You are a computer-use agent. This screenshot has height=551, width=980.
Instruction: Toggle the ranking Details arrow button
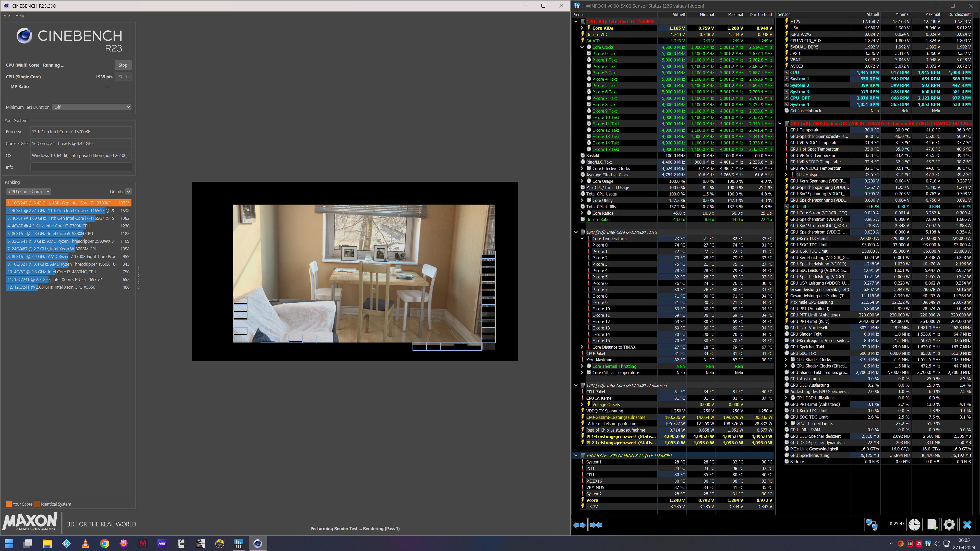(129, 192)
